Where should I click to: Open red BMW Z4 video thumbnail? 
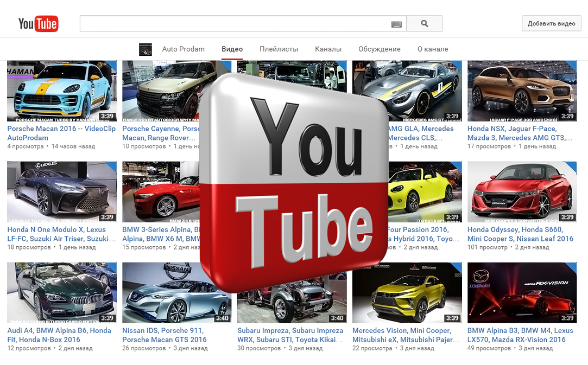pyautogui.click(x=161, y=192)
